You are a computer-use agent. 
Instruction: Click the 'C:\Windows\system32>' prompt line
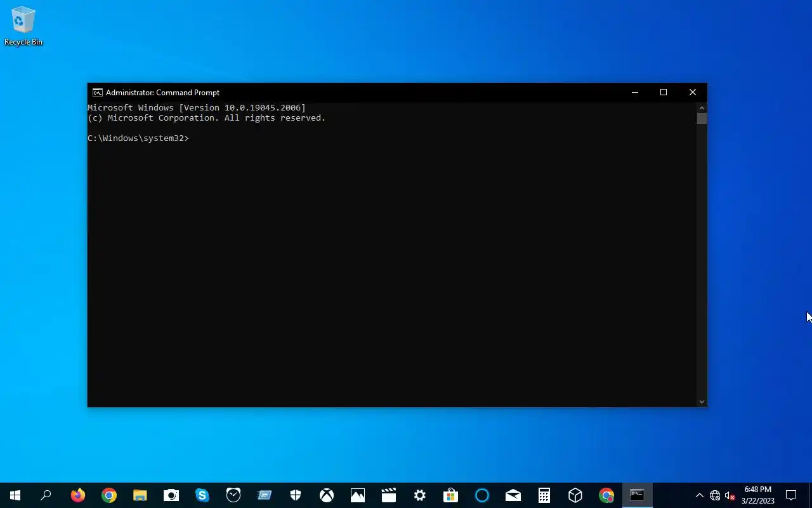point(138,138)
